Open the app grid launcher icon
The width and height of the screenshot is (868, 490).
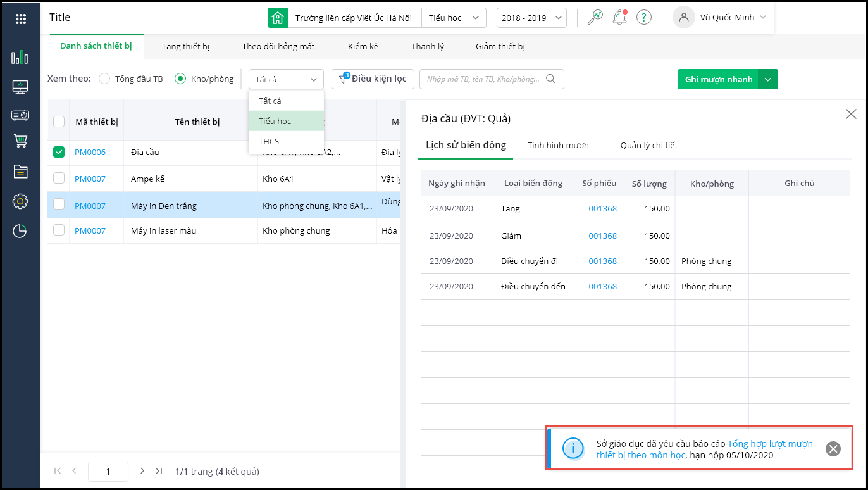(20, 18)
